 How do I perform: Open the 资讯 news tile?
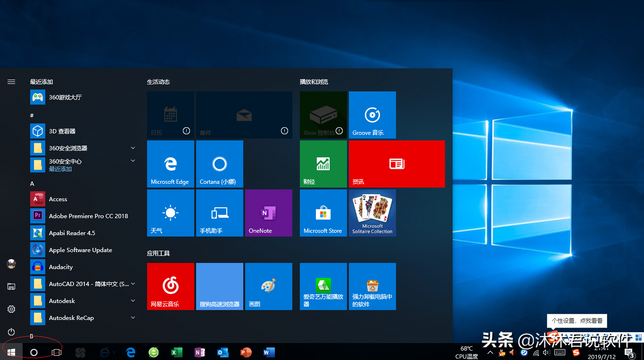point(397,164)
